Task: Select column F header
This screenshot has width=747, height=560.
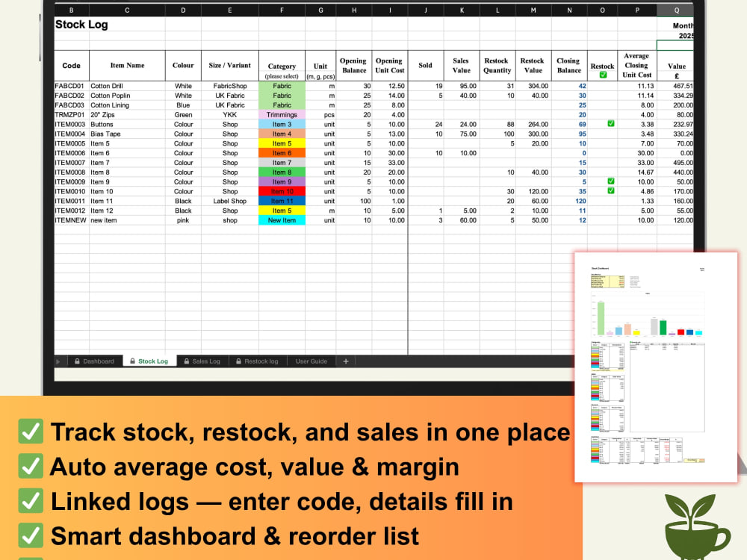Action: 282,10
